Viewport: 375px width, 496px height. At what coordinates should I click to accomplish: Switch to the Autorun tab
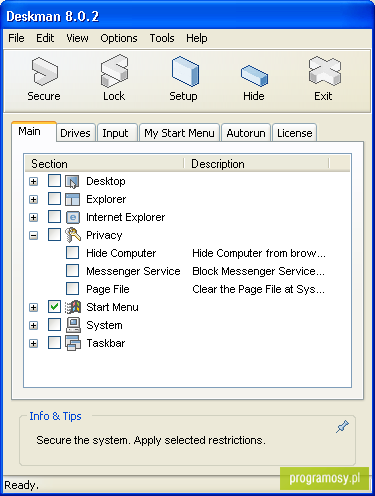click(x=246, y=133)
